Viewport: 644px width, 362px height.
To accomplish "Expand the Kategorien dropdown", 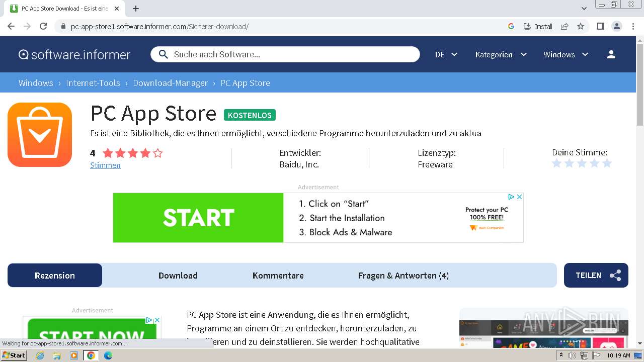I will point(501,54).
